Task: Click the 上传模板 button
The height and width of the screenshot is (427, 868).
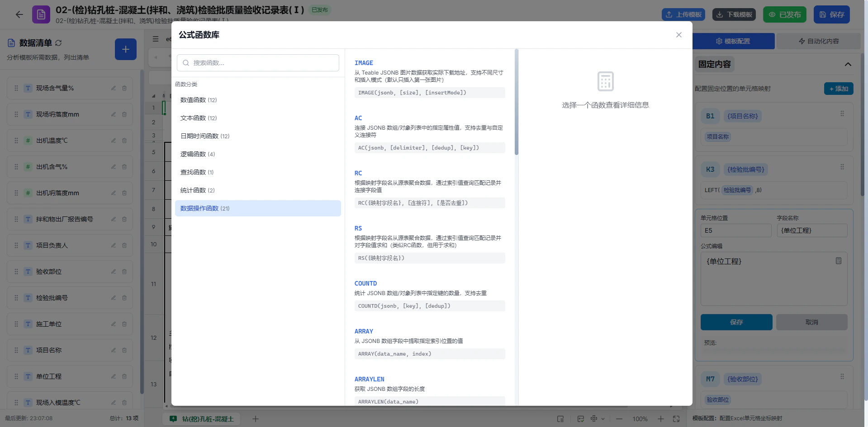Action: [684, 14]
